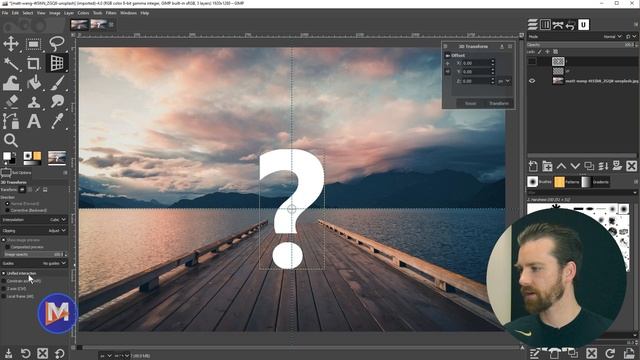Screen dimensions: 640x360
Task: Adjust the layer Opacity slider
Action: coord(582,44)
